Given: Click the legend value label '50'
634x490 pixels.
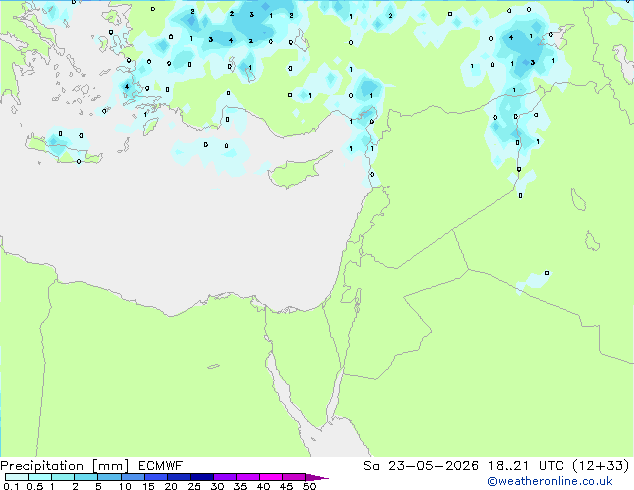Looking at the screenshot, I should pyautogui.click(x=309, y=486).
